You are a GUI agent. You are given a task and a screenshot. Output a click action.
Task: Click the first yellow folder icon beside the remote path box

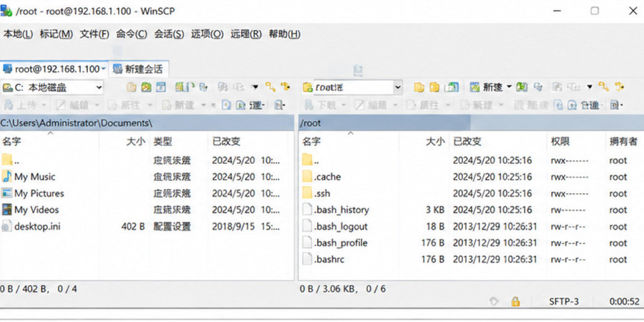[419, 87]
